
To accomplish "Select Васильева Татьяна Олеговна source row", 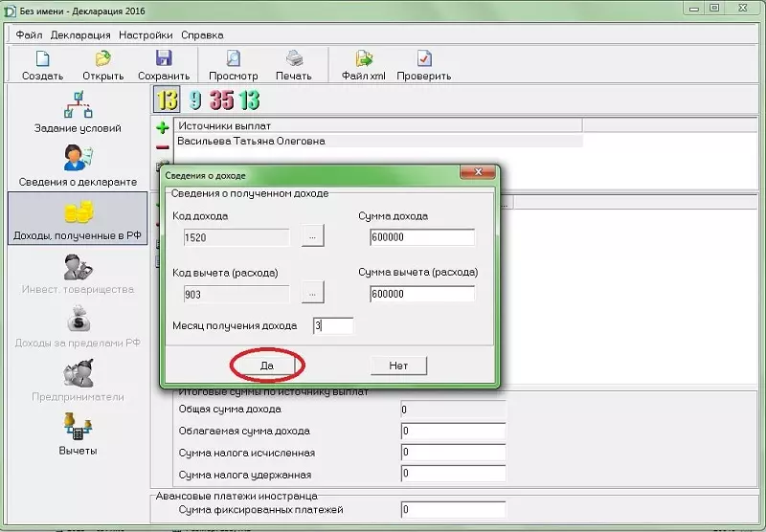I will pyautogui.click(x=378, y=141).
